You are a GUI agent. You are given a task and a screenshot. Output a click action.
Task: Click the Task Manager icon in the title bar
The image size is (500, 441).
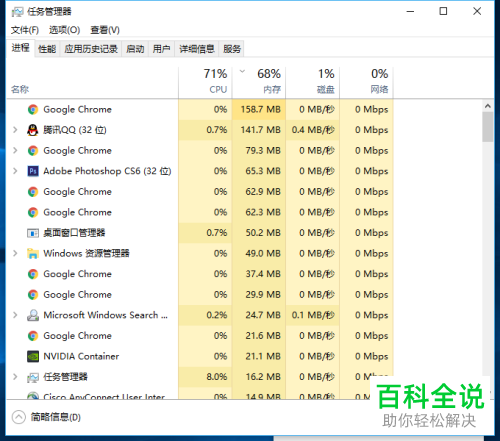click(x=17, y=12)
